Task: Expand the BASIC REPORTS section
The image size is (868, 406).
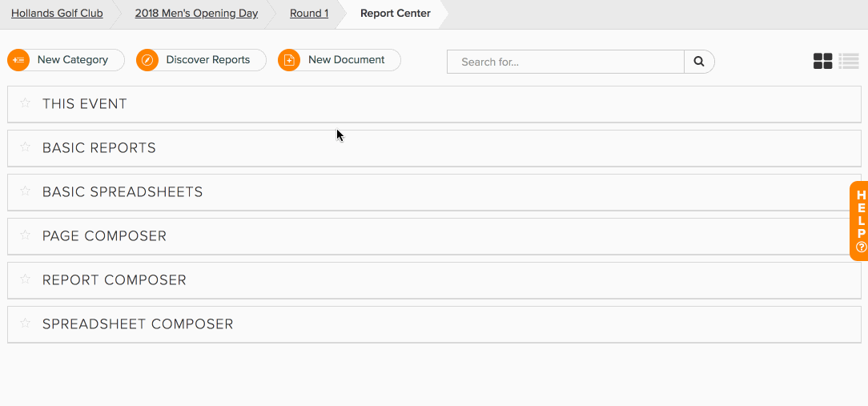Action: point(434,148)
